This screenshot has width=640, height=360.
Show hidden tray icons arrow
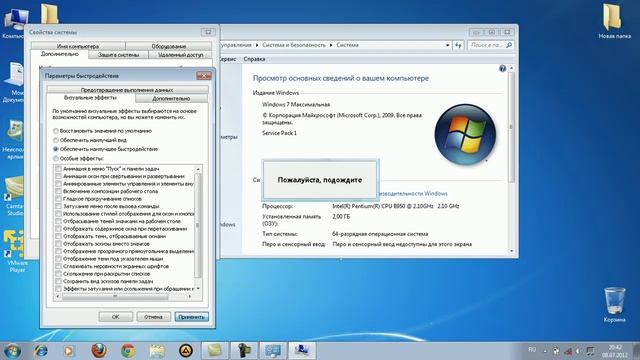pyautogui.click(x=545, y=351)
